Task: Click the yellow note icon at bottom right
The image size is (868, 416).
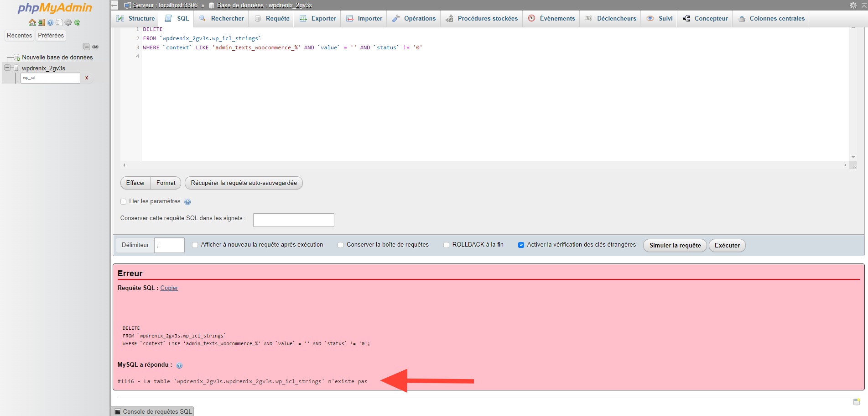Action: click(x=857, y=401)
